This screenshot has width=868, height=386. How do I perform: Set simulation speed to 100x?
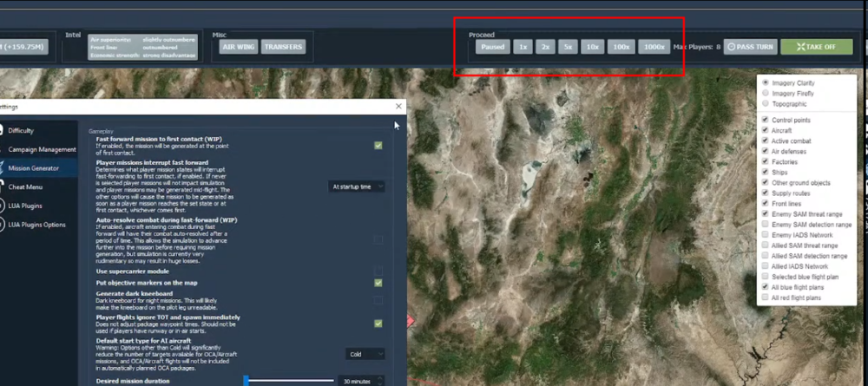(621, 47)
